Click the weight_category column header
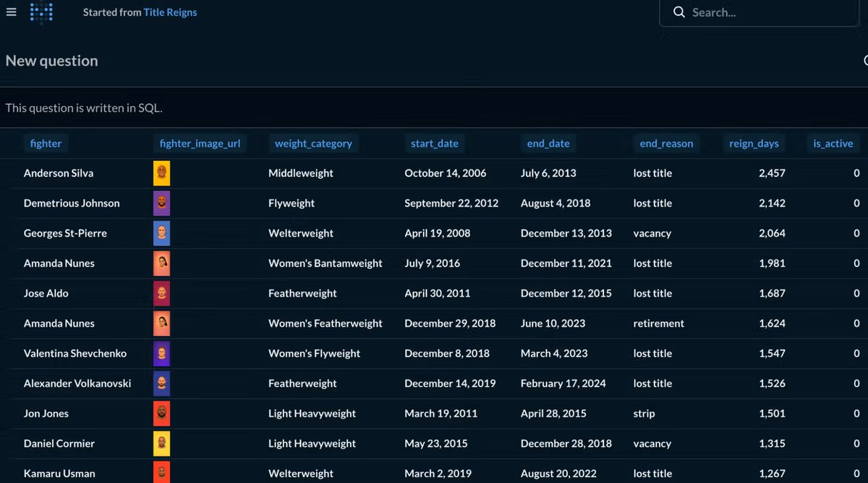868x483 pixels. coord(313,143)
